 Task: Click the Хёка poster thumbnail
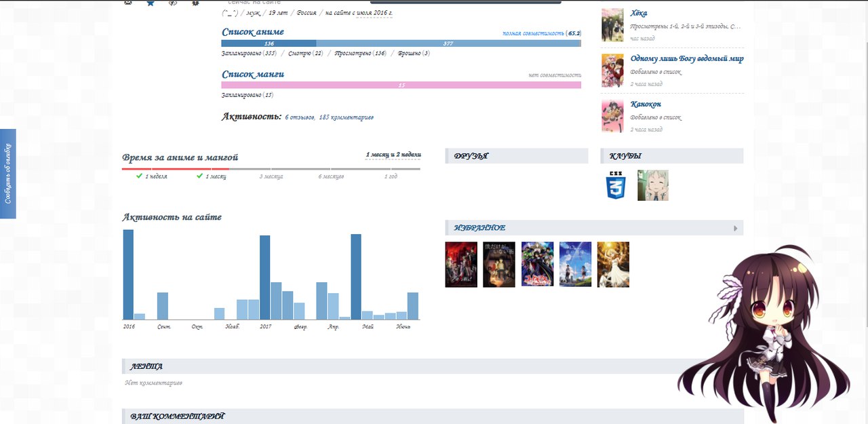[x=612, y=25]
